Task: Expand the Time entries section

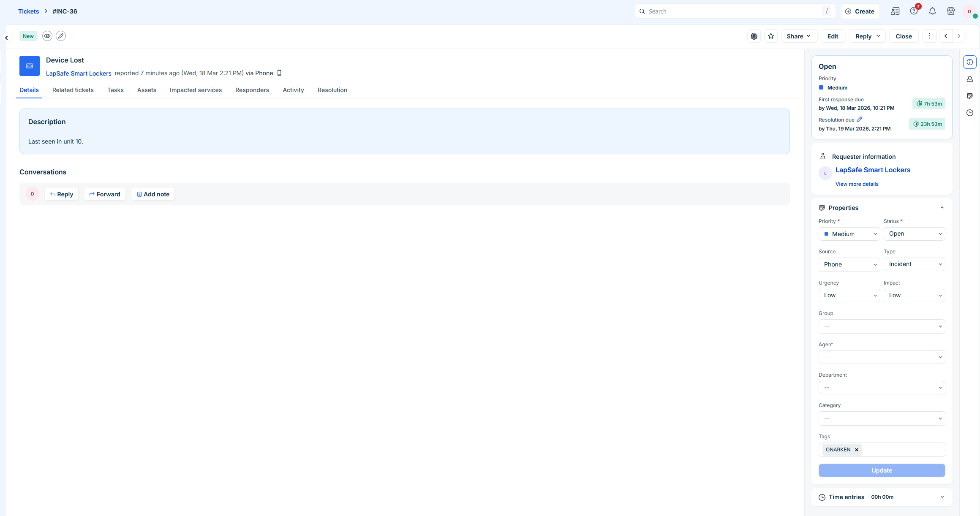Action: click(x=942, y=497)
